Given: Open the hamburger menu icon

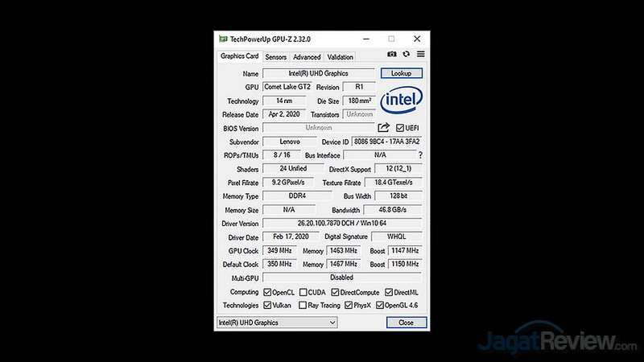Looking at the screenshot, I should coord(420,55).
